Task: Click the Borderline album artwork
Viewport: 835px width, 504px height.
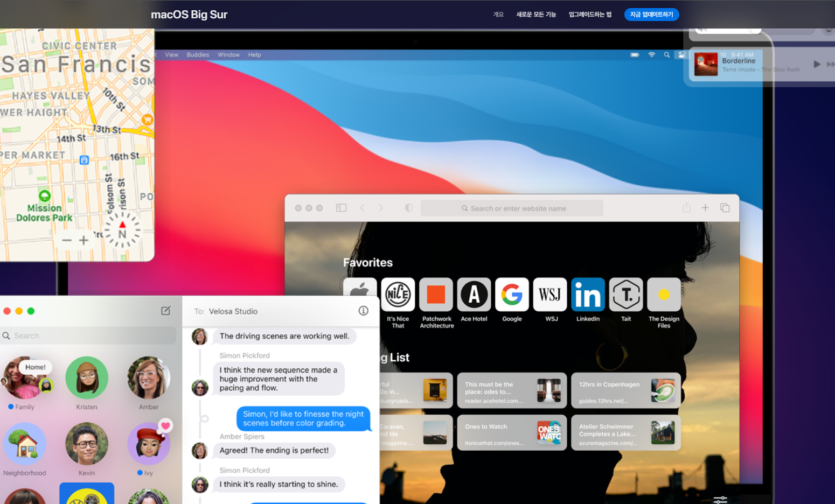Action: point(706,64)
